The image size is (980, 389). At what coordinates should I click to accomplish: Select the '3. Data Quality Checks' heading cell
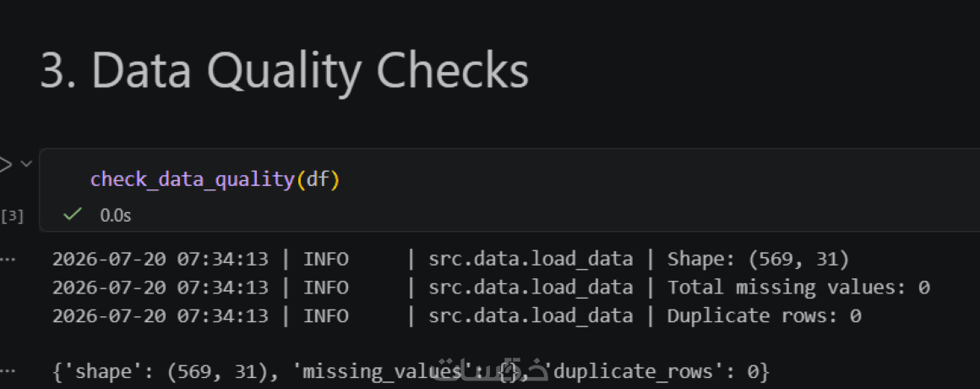[x=285, y=71]
